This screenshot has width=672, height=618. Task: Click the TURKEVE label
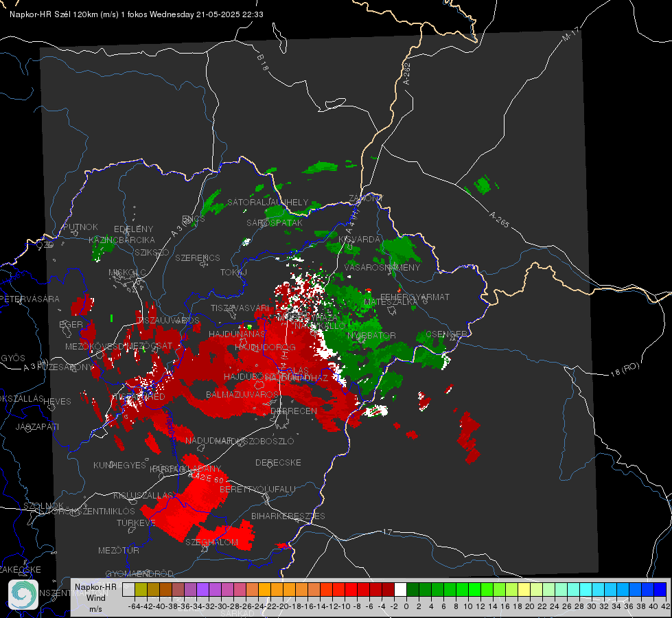pos(137,523)
